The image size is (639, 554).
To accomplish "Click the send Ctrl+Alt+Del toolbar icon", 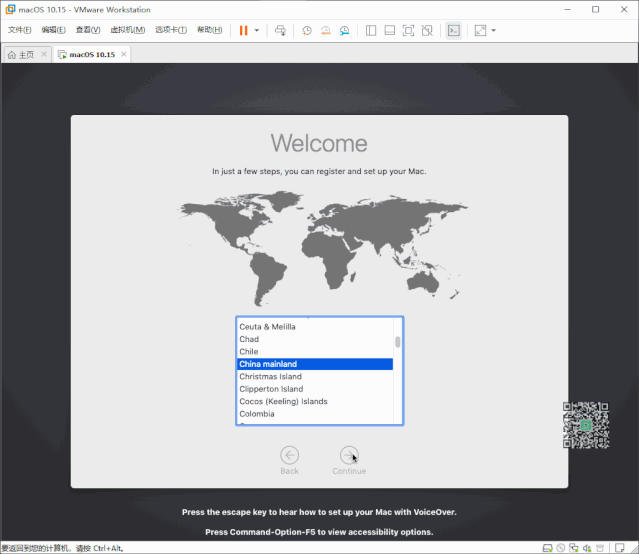I will 280,30.
